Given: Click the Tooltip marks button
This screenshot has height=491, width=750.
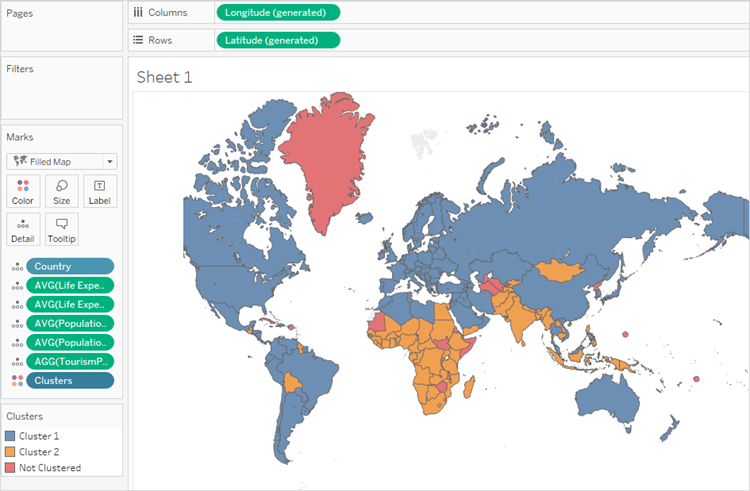Looking at the screenshot, I should [62, 229].
